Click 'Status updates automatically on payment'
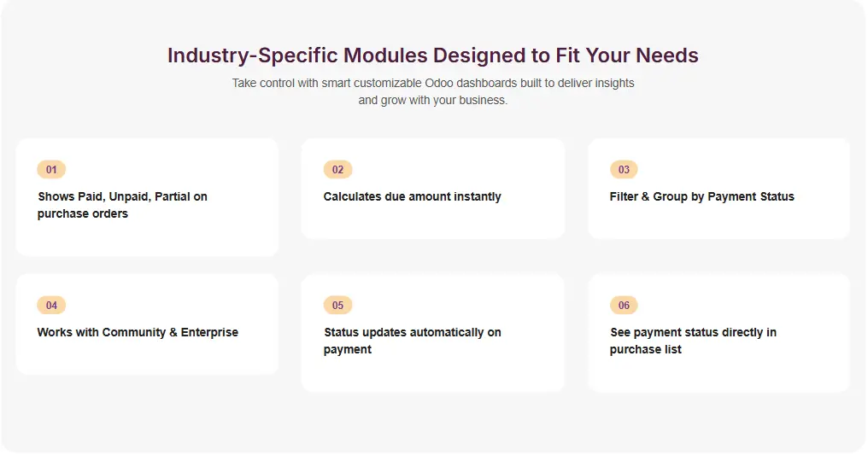Image resolution: width=868 pixels, height=461 pixels. pyautogui.click(x=412, y=341)
